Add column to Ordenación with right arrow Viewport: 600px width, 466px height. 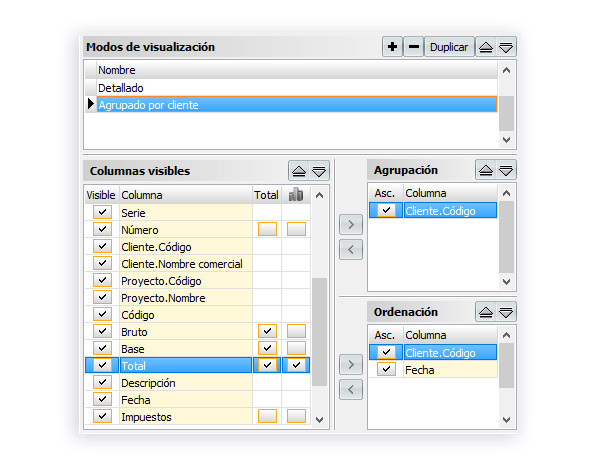350,364
